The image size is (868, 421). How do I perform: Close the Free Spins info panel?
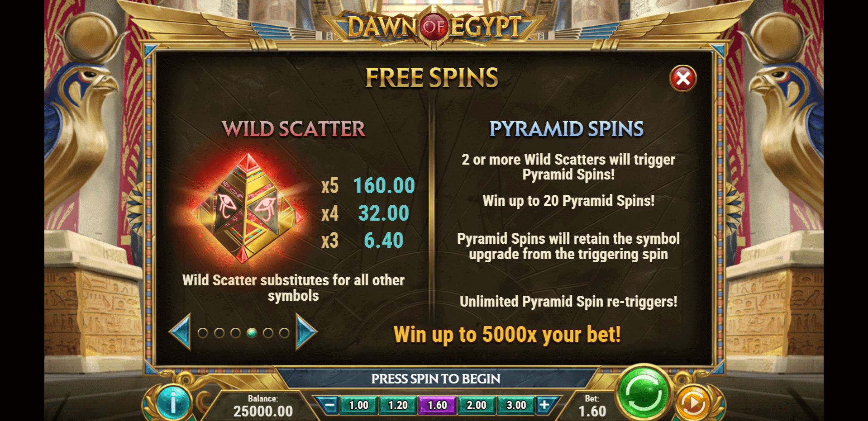(683, 79)
